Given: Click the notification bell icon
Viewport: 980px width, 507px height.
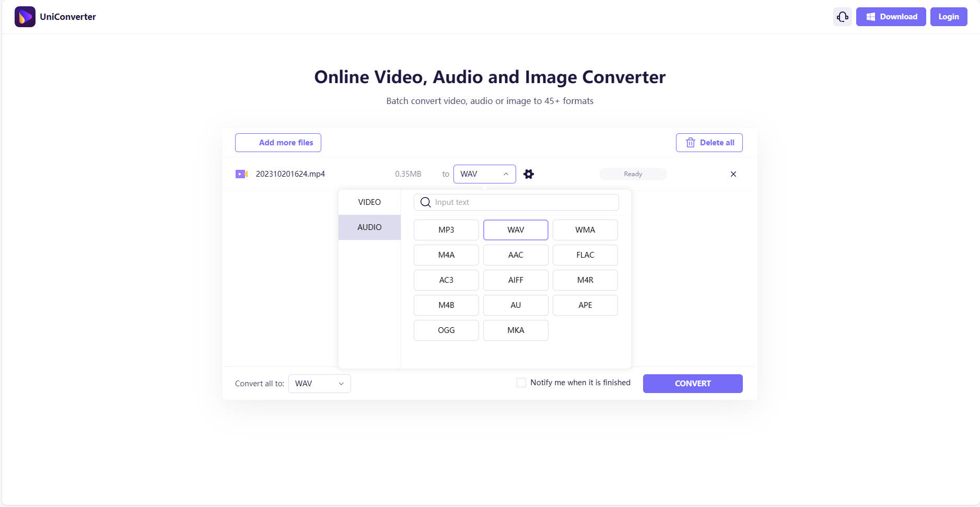Looking at the screenshot, I should point(842,16).
